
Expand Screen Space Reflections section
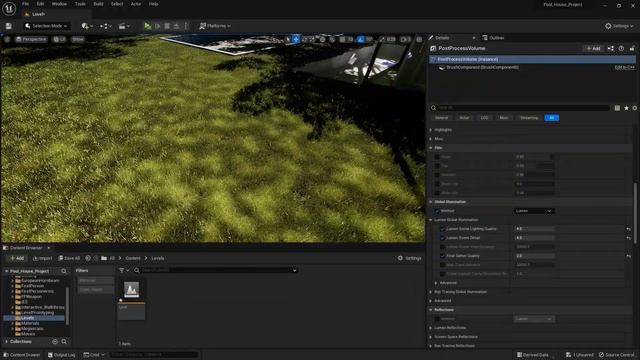431,337
